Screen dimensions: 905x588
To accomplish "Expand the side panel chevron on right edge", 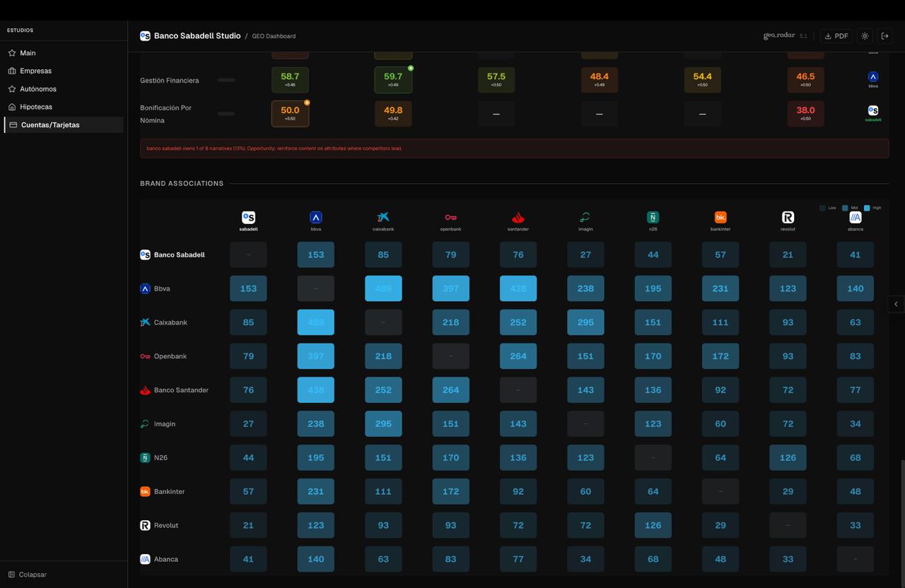I will pos(896,304).
